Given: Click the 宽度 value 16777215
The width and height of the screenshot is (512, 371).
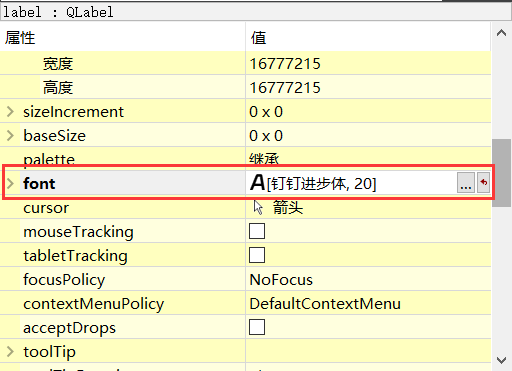Looking at the screenshot, I should [285, 63].
